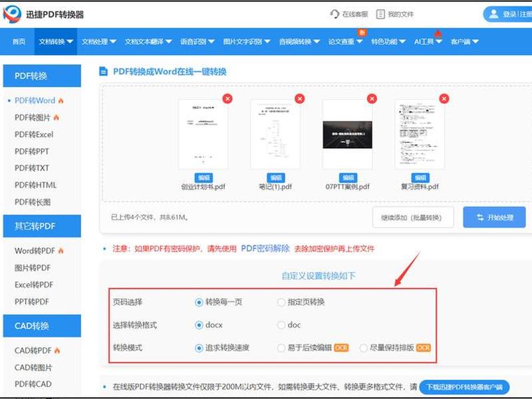Open PDF转TXT in sidebar
Image resolution: width=532 pixels, height=399 pixels.
coord(31,168)
